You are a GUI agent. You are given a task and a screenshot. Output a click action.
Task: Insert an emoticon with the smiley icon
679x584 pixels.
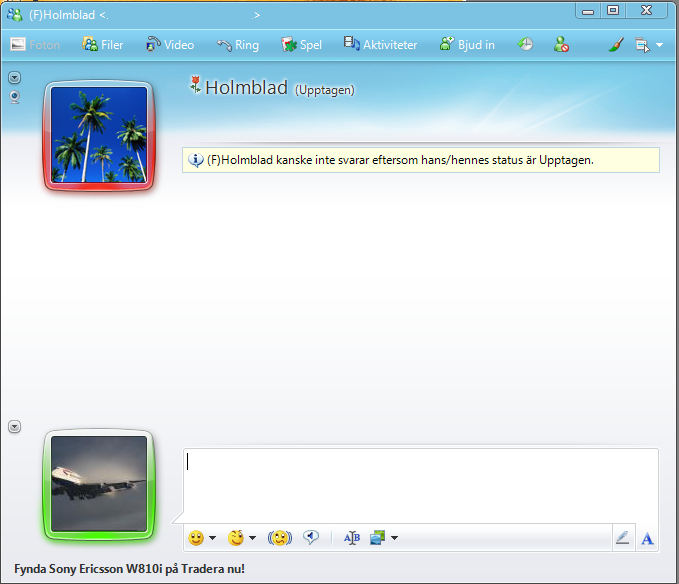pos(196,538)
